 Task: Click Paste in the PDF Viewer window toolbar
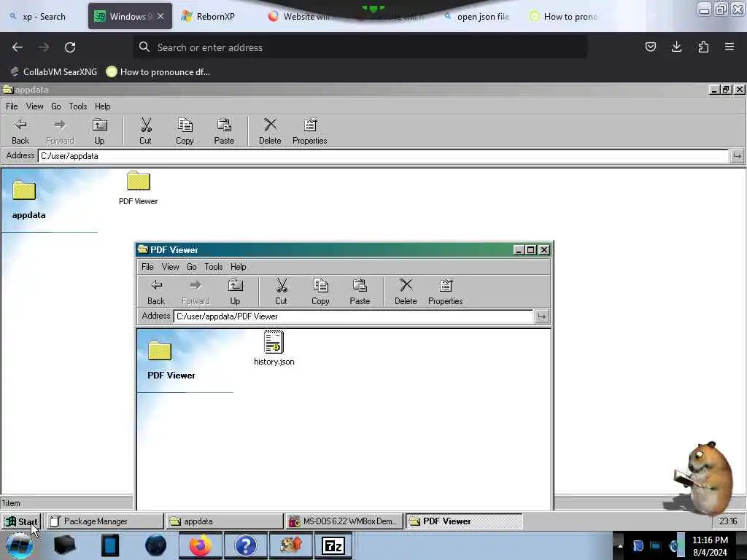[360, 292]
